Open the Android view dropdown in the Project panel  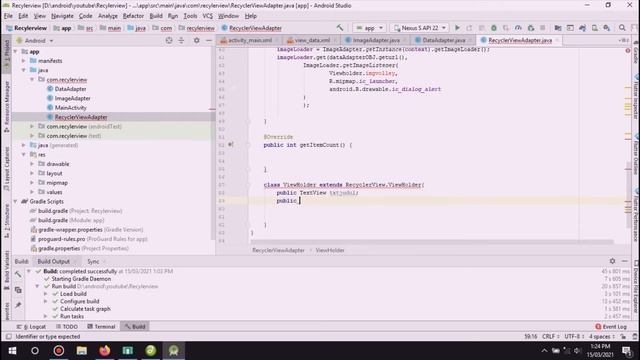click(35, 40)
